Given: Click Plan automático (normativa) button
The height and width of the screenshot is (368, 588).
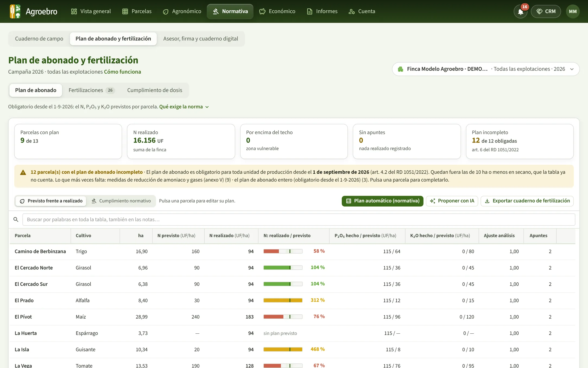Looking at the screenshot, I should coord(382,201).
